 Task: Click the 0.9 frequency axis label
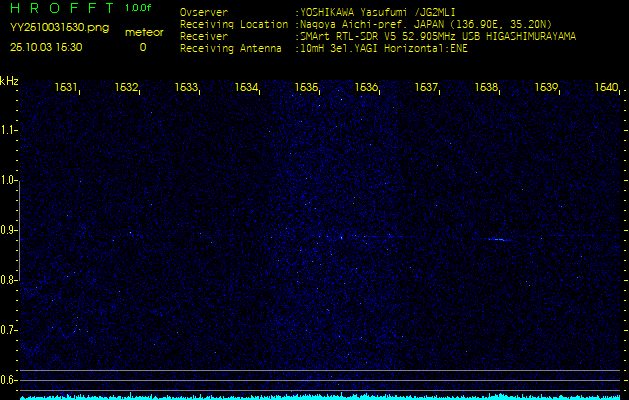coord(7,230)
